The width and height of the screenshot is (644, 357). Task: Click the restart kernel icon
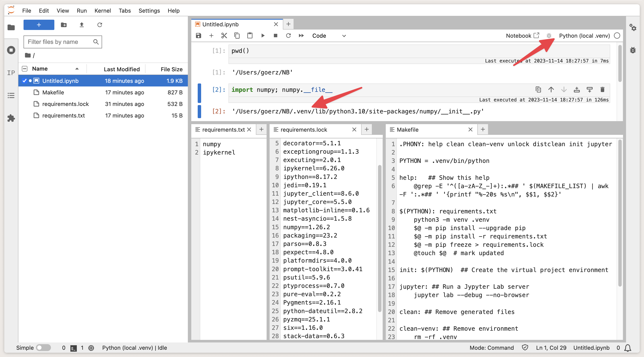tap(288, 36)
